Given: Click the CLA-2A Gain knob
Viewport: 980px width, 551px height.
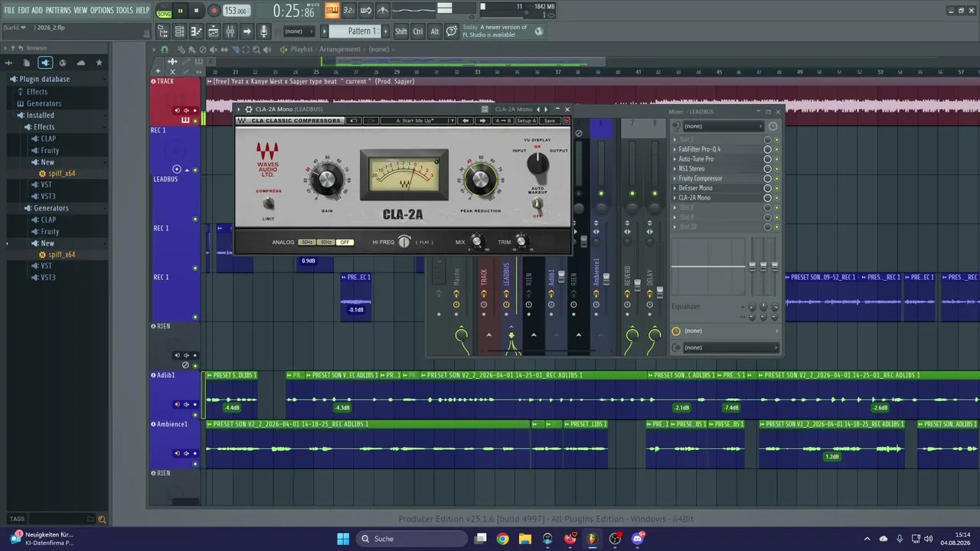Looking at the screenshot, I should [x=327, y=179].
